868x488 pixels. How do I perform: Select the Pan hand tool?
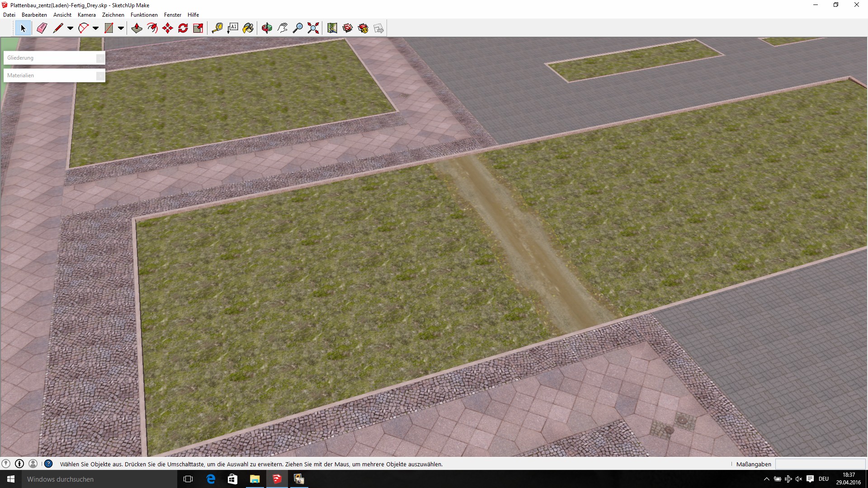pyautogui.click(x=283, y=28)
